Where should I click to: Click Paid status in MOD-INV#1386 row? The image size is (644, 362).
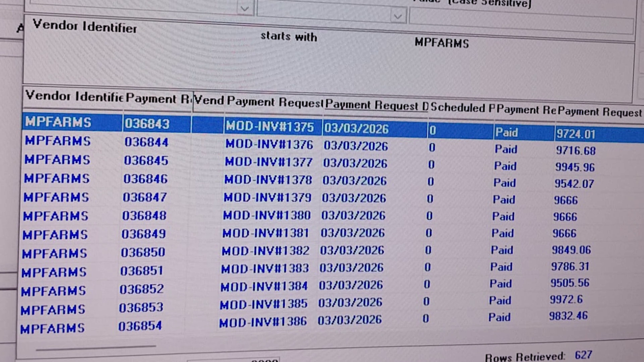coord(500,317)
